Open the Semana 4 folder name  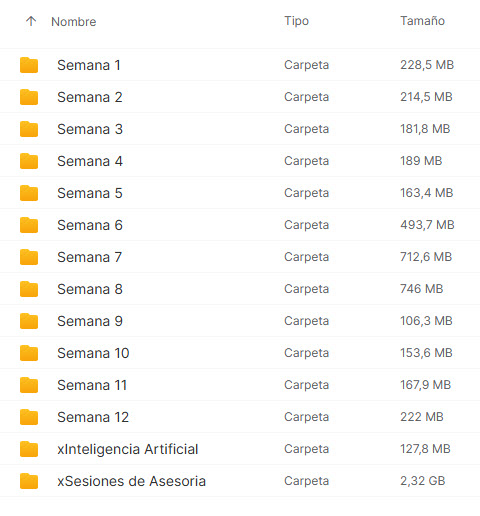[90, 161]
